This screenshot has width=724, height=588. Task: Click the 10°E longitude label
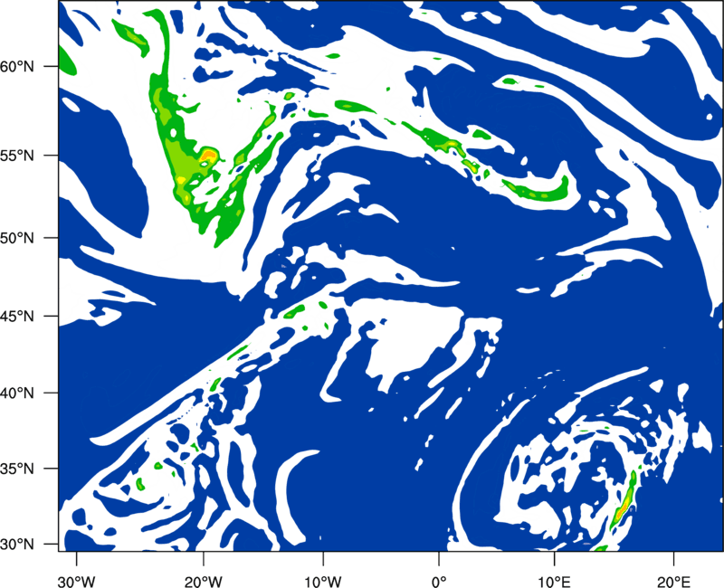(554, 581)
